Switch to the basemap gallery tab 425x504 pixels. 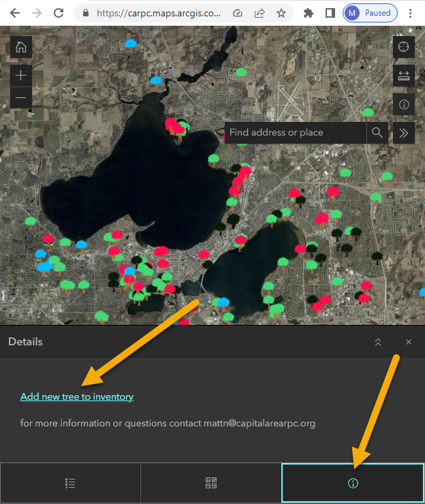(211, 483)
